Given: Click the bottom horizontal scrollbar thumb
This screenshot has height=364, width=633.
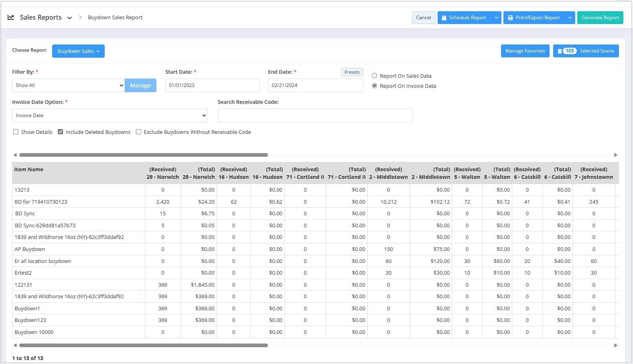Looking at the screenshot, I should [x=144, y=345].
